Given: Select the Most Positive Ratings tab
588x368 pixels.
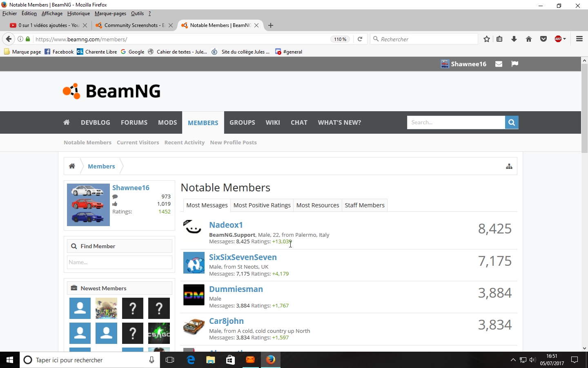Looking at the screenshot, I should (x=262, y=205).
